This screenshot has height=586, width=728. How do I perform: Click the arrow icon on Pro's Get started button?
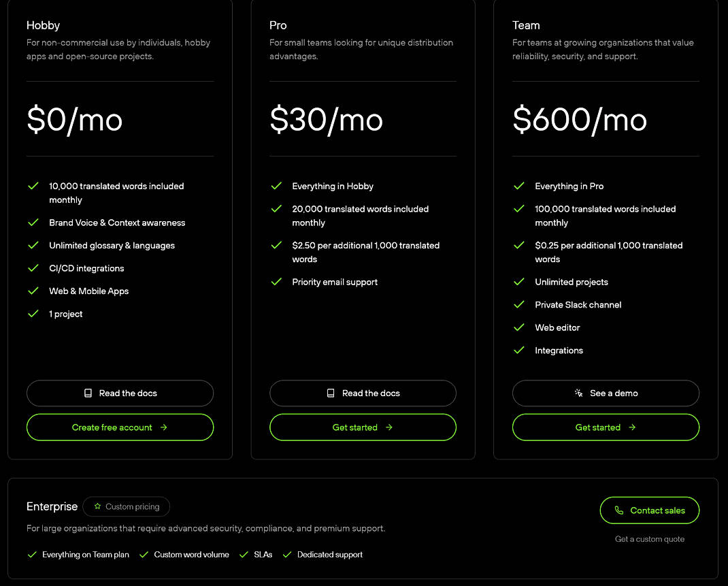click(388, 427)
